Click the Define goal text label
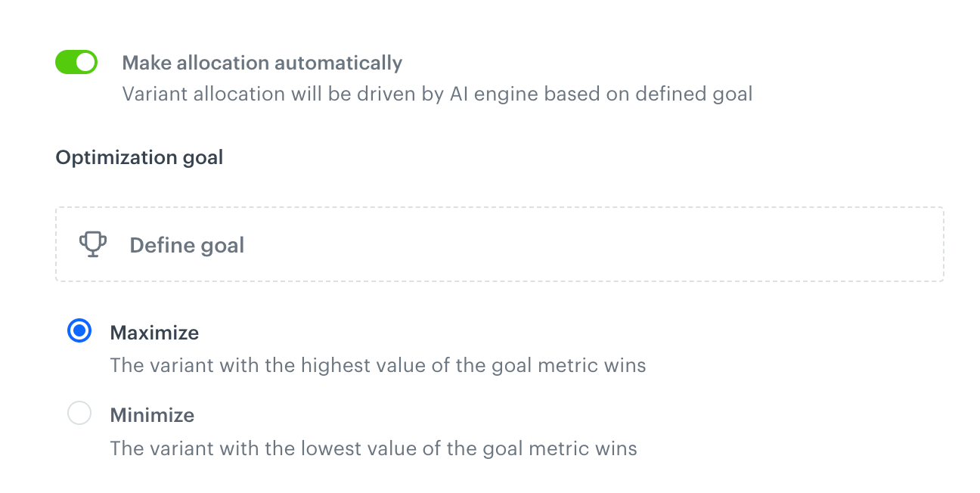The image size is (980, 493). coord(187,245)
